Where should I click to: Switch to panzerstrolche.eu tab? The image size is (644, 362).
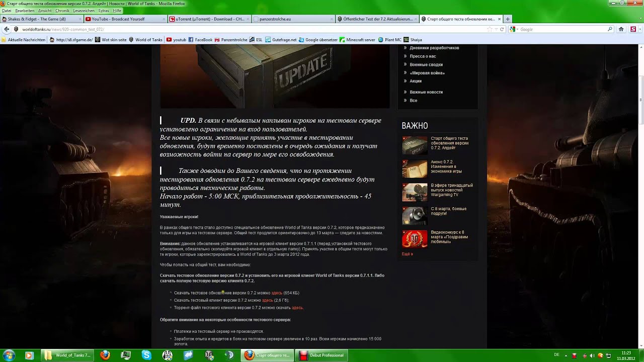pyautogui.click(x=292, y=19)
